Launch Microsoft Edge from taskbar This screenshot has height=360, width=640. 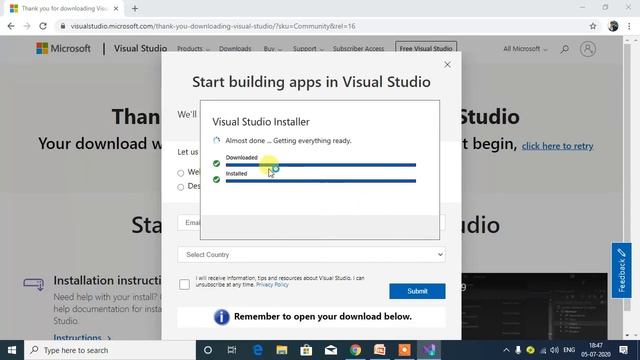point(258,350)
